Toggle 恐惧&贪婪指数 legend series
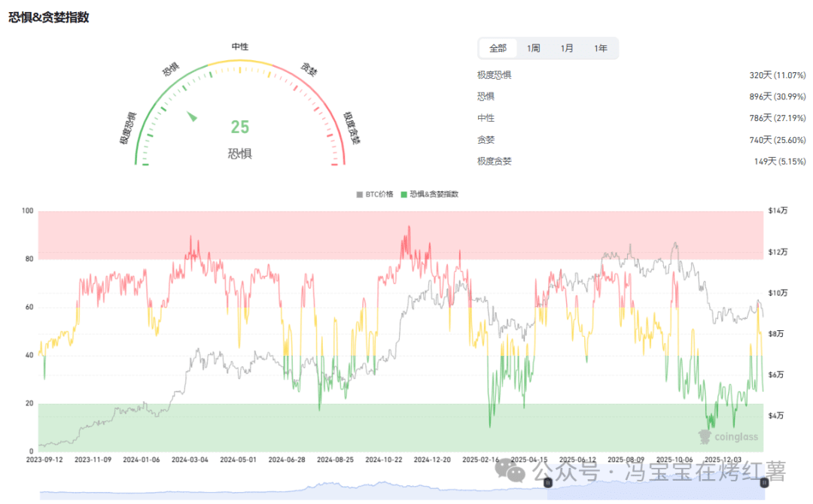Viewport: 813px width, 504px height. 429,194
